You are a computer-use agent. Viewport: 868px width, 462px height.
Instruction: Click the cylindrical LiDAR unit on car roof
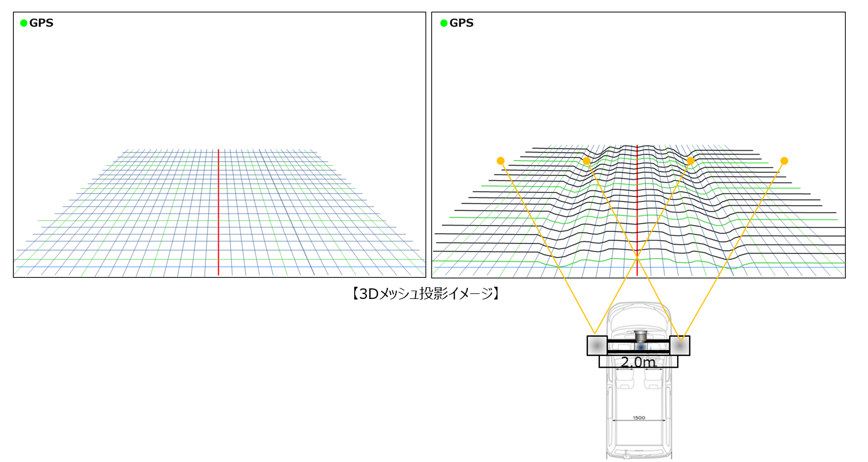(641, 336)
